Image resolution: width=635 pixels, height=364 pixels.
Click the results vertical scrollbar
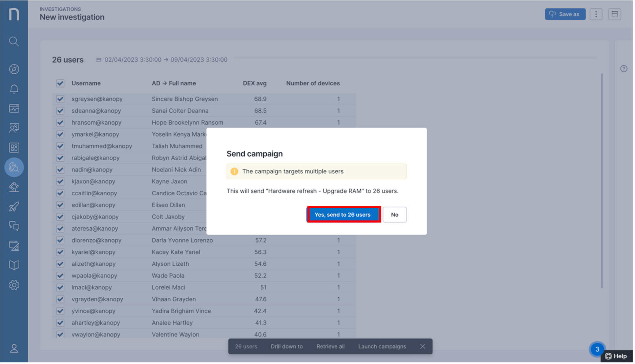[x=602, y=180]
